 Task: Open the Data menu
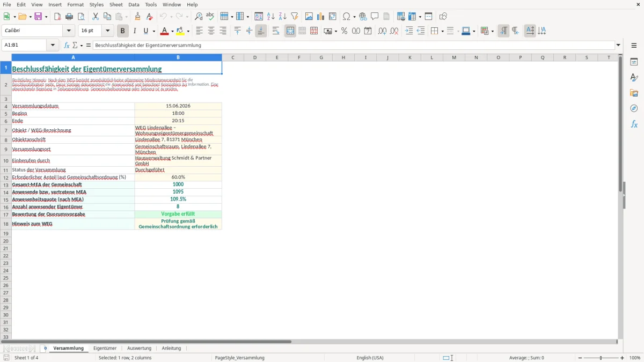134,4
